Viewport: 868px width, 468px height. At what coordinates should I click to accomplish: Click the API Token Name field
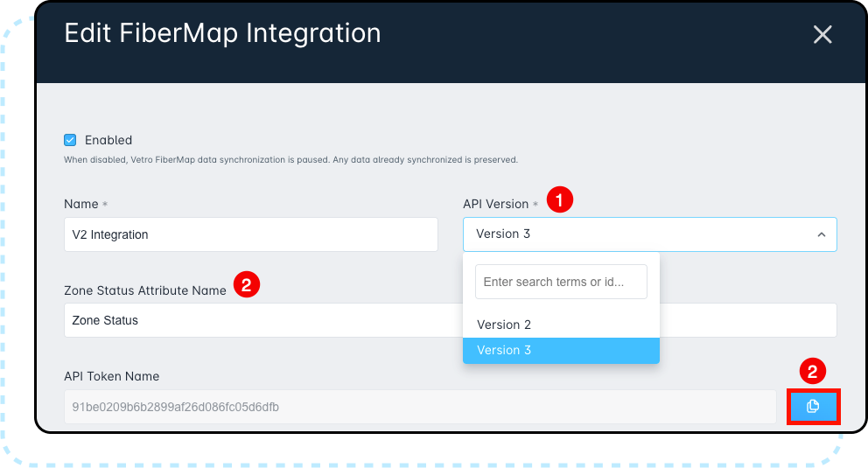[420, 407]
